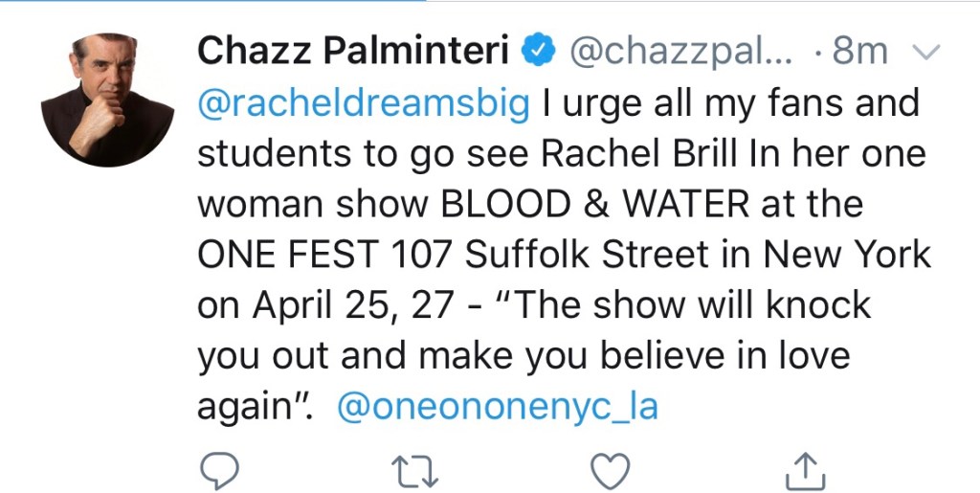The image size is (980, 493).
Task: Open Chazz Palminteri's profile photo
Action: point(107,100)
